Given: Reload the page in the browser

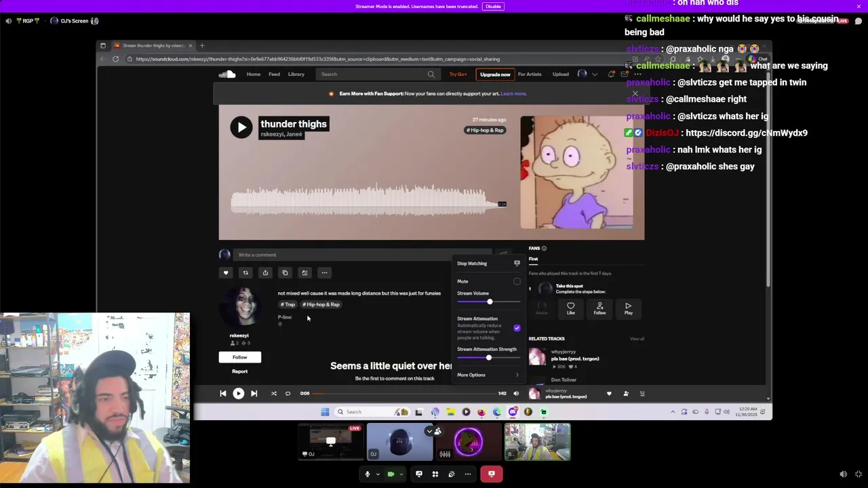Looking at the screenshot, I should coord(115,59).
